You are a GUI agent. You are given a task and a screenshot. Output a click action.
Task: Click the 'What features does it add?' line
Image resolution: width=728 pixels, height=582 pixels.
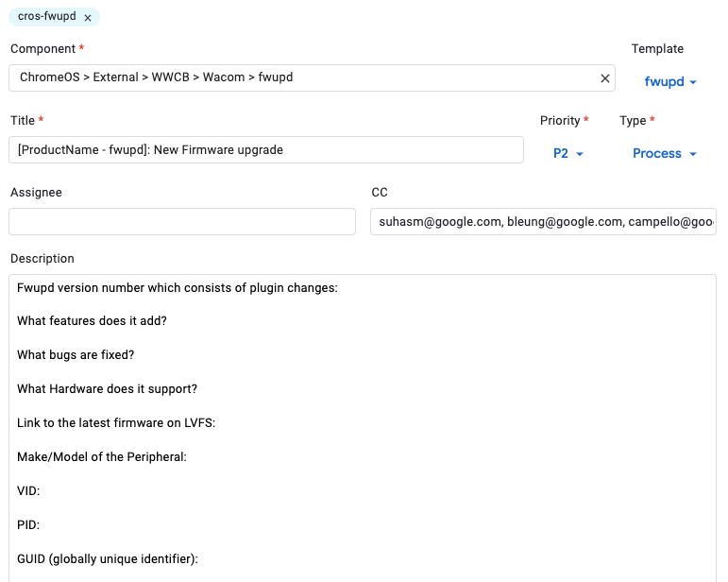click(93, 321)
